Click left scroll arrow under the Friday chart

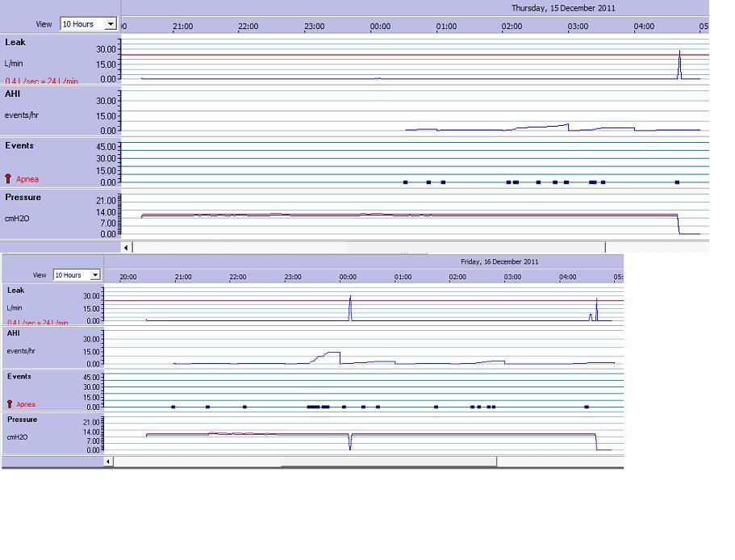click(x=109, y=462)
